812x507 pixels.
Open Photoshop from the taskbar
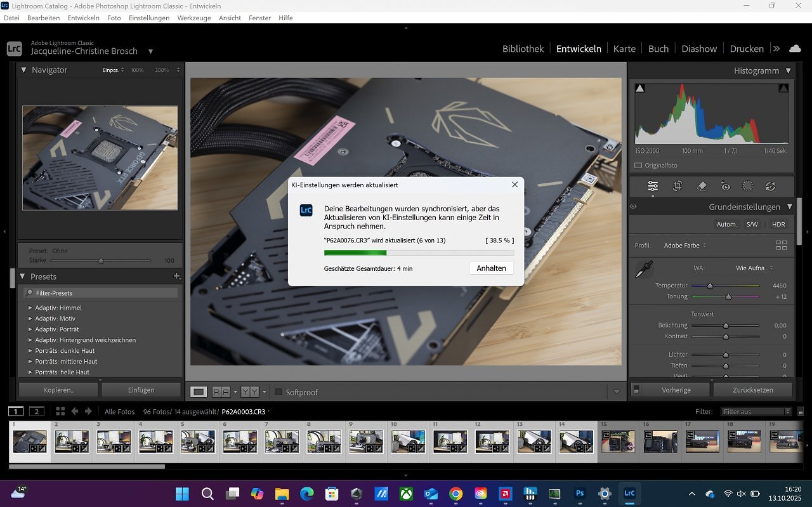(579, 493)
